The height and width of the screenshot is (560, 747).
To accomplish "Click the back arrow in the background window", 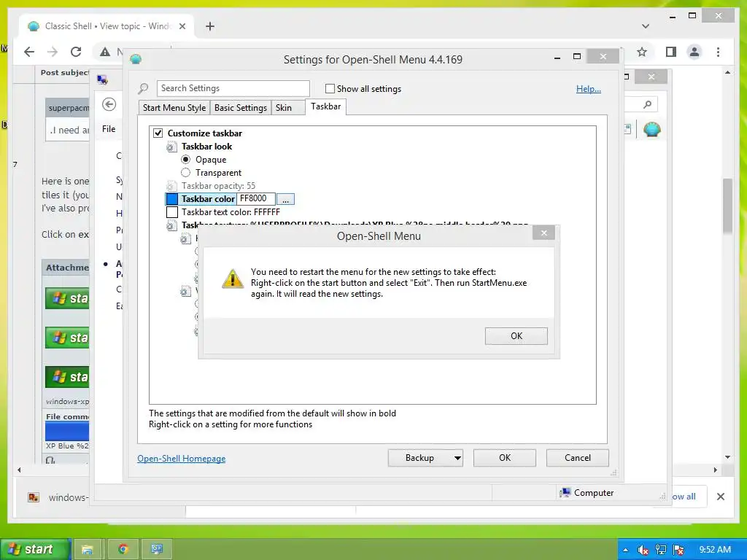I will pos(109,104).
